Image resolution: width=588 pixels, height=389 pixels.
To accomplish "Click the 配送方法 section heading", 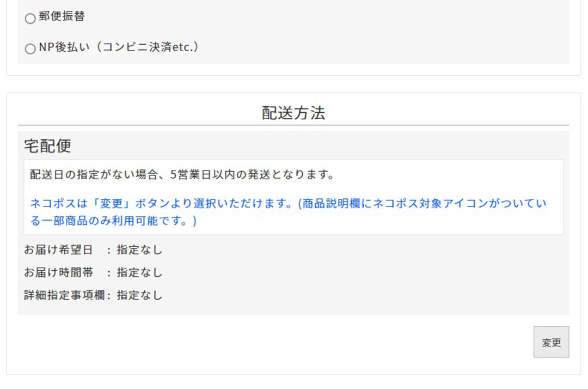I will [293, 113].
